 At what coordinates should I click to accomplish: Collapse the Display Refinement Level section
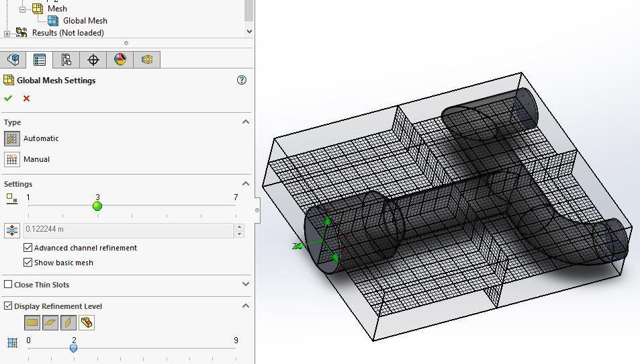click(246, 306)
